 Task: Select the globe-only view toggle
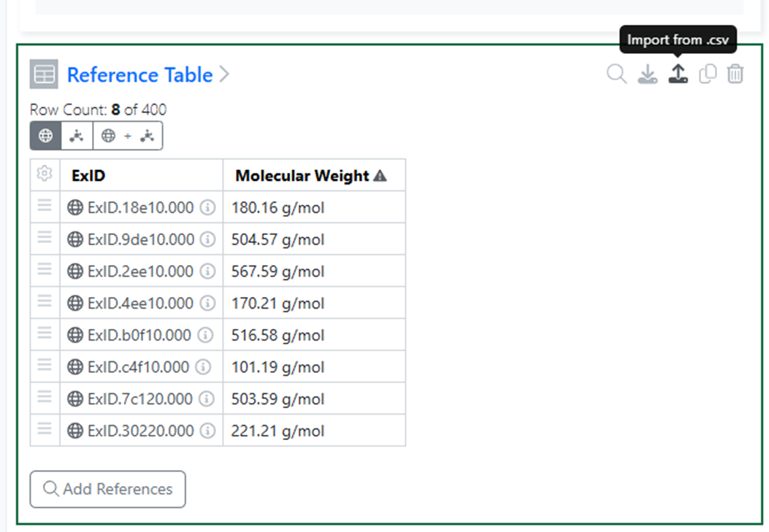coord(45,136)
